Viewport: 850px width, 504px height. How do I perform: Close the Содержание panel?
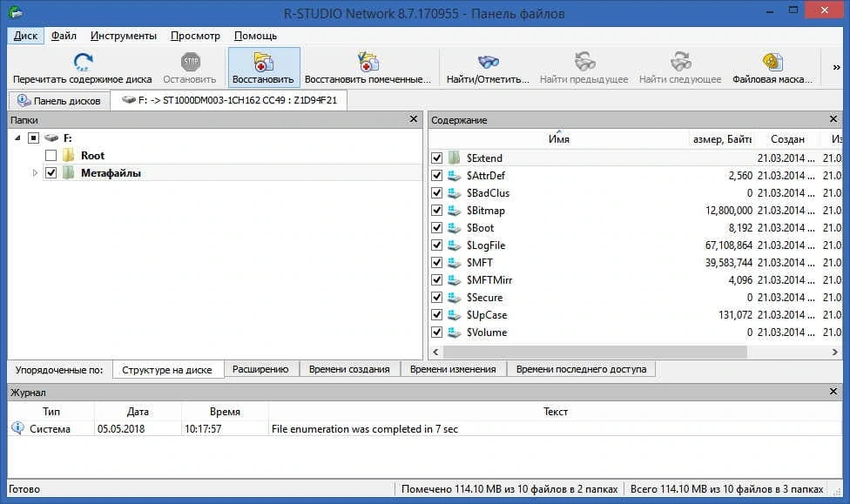point(833,118)
